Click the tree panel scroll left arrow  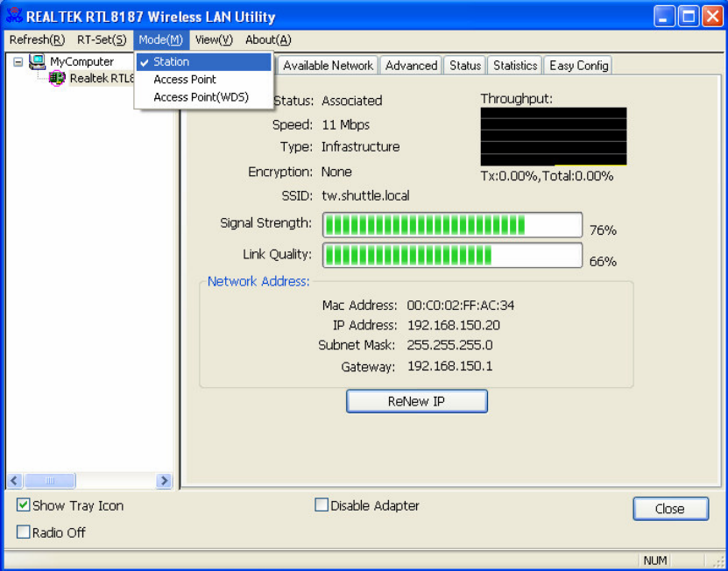14,481
